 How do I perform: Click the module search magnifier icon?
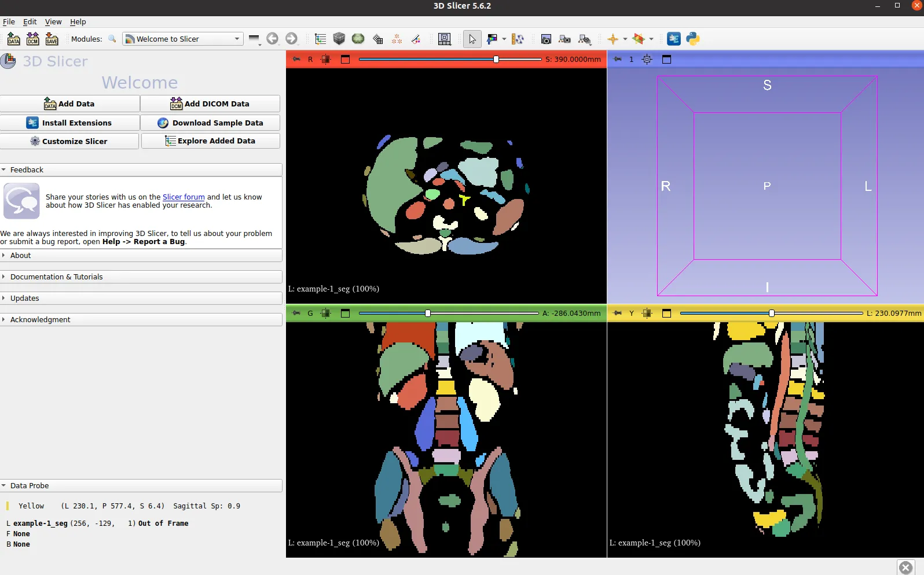coord(112,39)
